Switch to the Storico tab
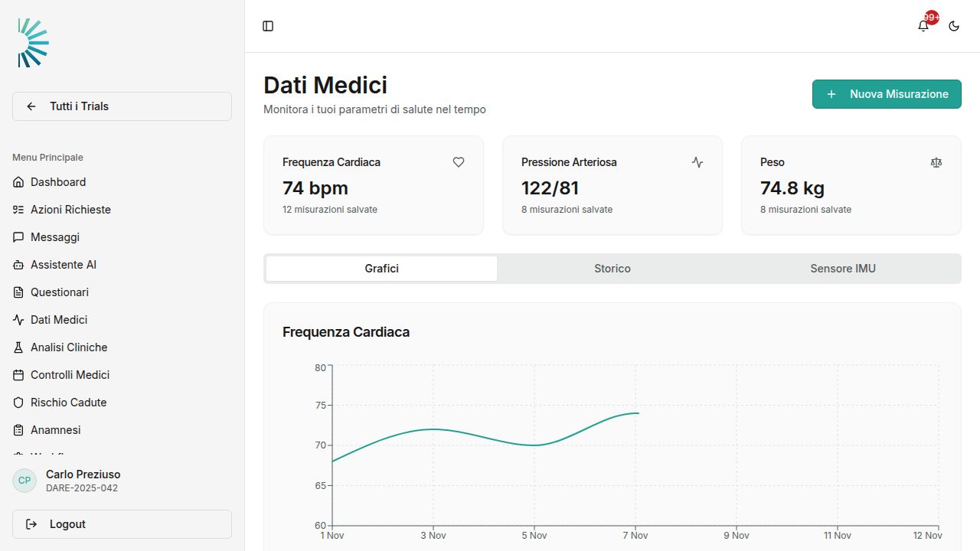 [x=612, y=269]
